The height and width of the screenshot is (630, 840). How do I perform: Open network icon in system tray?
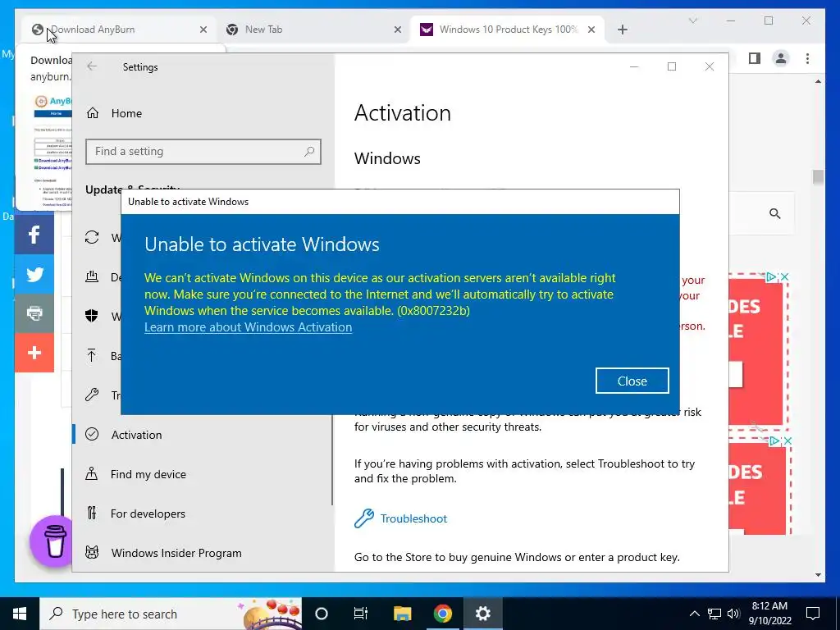click(714, 614)
